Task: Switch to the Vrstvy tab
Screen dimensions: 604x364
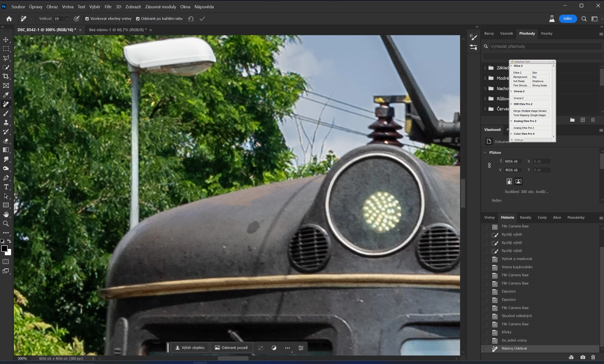Action: pyautogui.click(x=489, y=218)
